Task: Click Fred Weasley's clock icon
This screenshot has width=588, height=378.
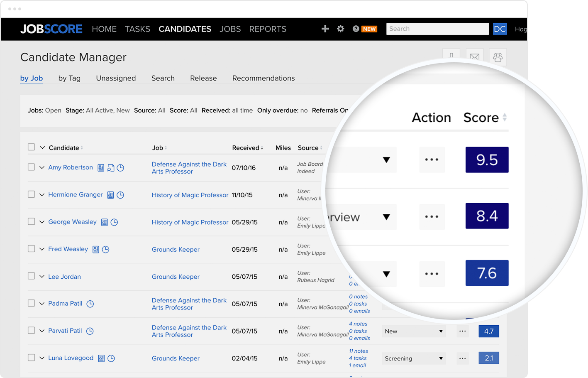Action: [x=106, y=249]
